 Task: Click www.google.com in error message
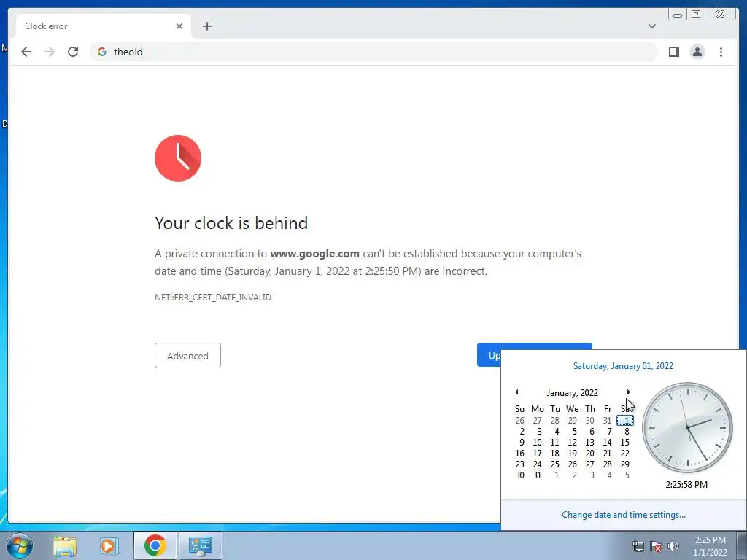[315, 254]
